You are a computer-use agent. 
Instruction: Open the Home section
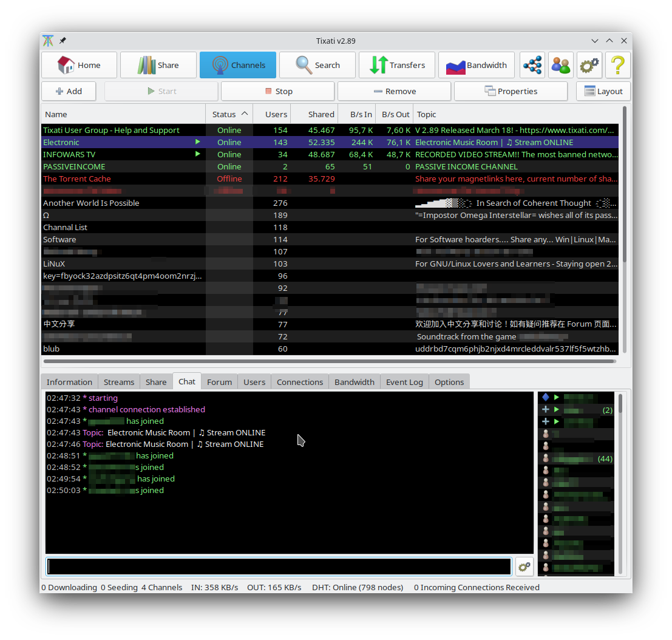[79, 65]
